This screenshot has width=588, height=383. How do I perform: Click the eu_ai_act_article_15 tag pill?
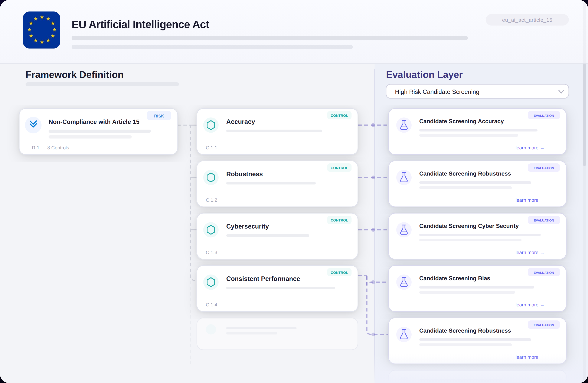pyautogui.click(x=527, y=20)
